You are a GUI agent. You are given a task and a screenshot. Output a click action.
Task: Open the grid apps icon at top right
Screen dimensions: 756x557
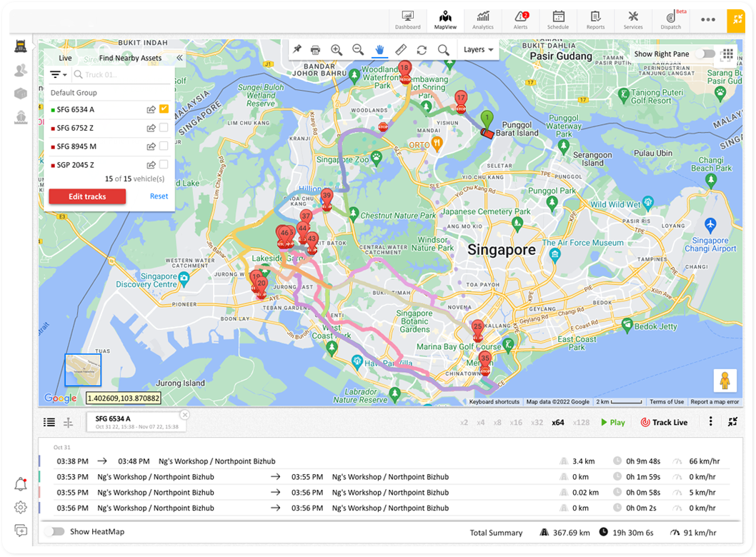click(727, 54)
